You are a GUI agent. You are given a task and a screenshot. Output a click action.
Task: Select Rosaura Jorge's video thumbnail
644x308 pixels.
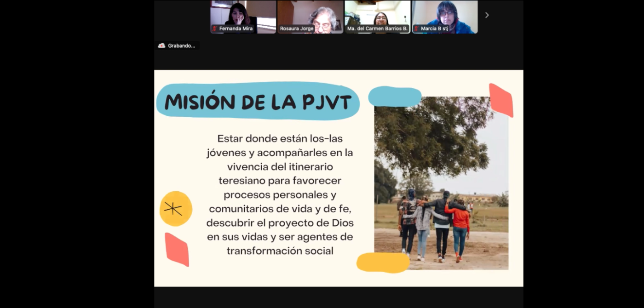click(310, 14)
